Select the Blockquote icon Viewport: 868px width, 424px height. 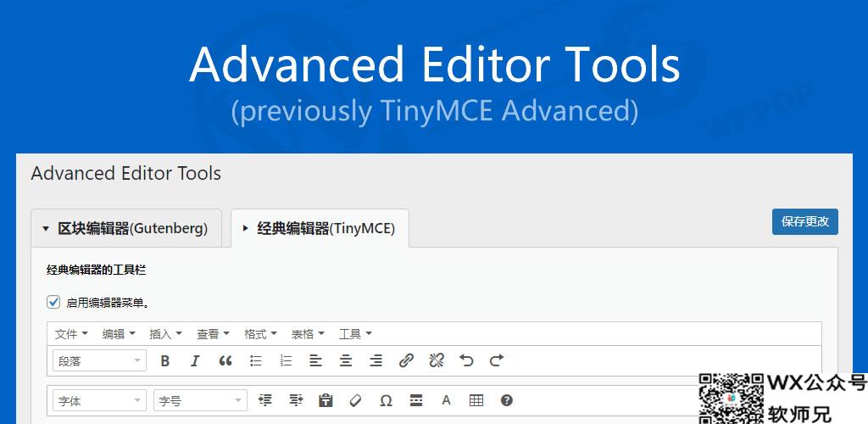pos(225,361)
